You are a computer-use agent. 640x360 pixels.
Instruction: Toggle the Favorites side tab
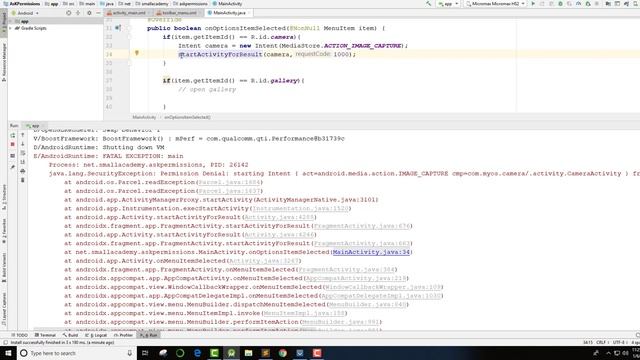[x=4, y=231]
